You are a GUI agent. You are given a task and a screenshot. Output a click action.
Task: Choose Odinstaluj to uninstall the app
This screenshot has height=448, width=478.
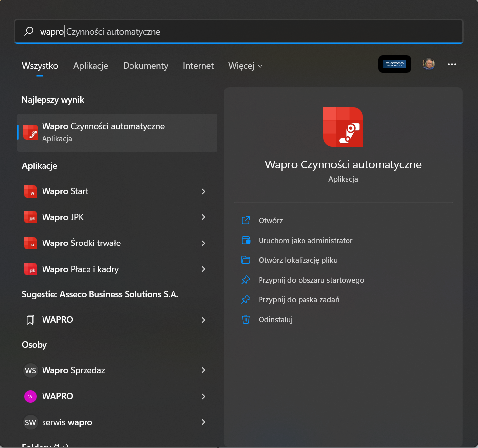275,320
